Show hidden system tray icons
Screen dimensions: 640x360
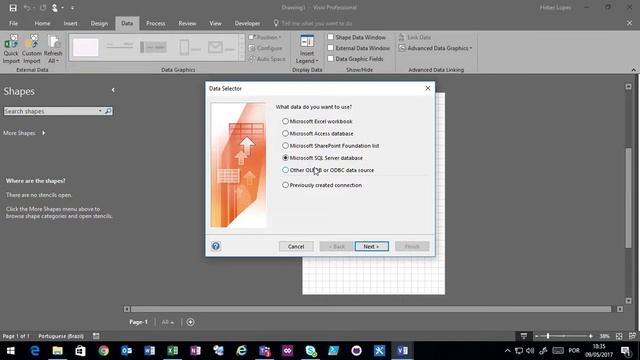507,351
